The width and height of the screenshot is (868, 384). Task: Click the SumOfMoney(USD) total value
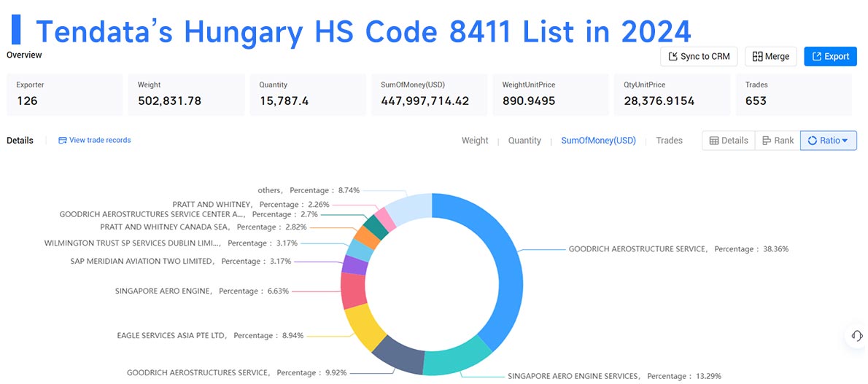coord(425,101)
